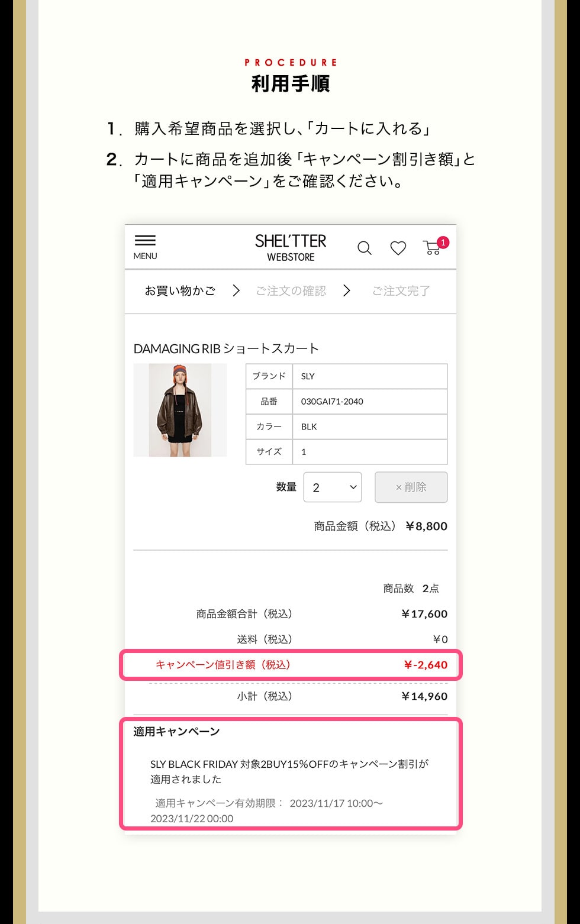Select the お買い物かご step tab

point(180,291)
